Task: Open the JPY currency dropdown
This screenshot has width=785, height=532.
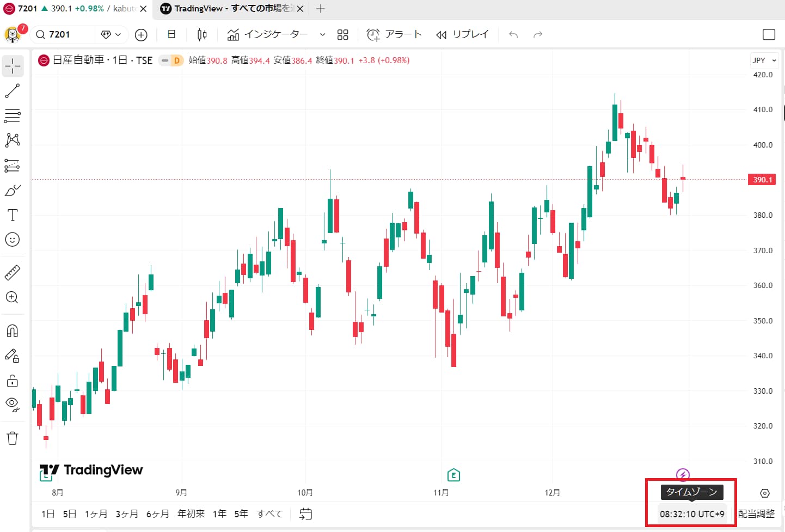Action: tap(764, 60)
